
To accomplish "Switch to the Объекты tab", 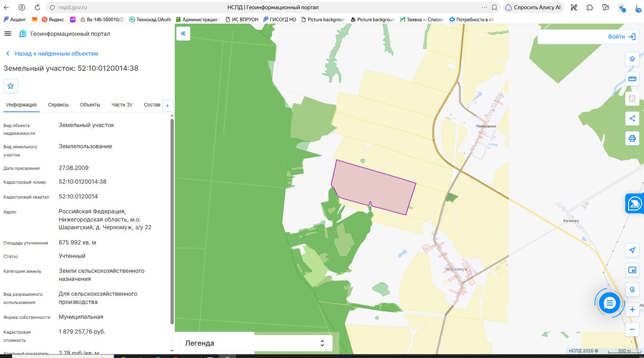I will pyautogui.click(x=90, y=105).
